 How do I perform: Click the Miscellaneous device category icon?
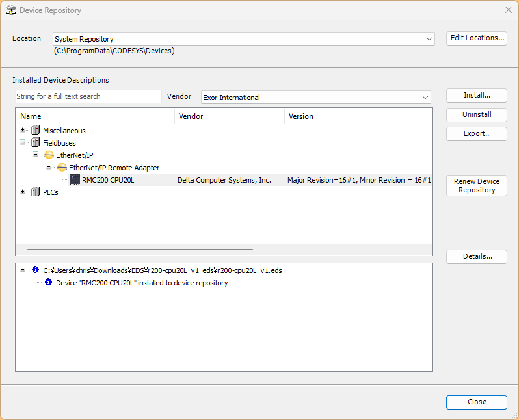coord(35,131)
